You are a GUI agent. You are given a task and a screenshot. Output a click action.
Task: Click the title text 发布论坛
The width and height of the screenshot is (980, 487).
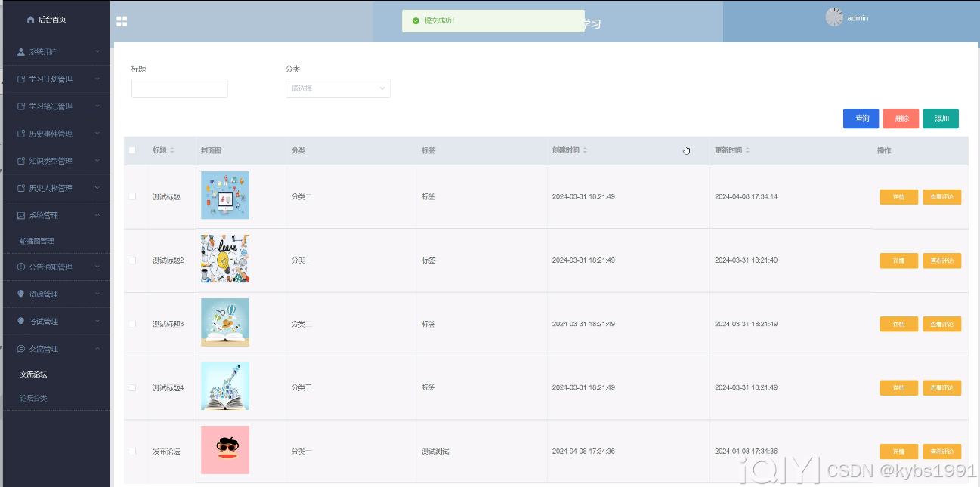(x=166, y=452)
